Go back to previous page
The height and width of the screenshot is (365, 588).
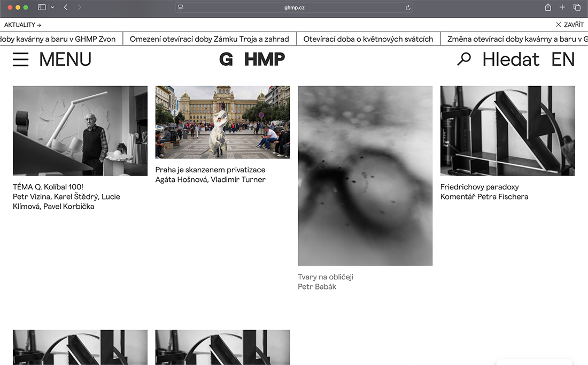(66, 7)
